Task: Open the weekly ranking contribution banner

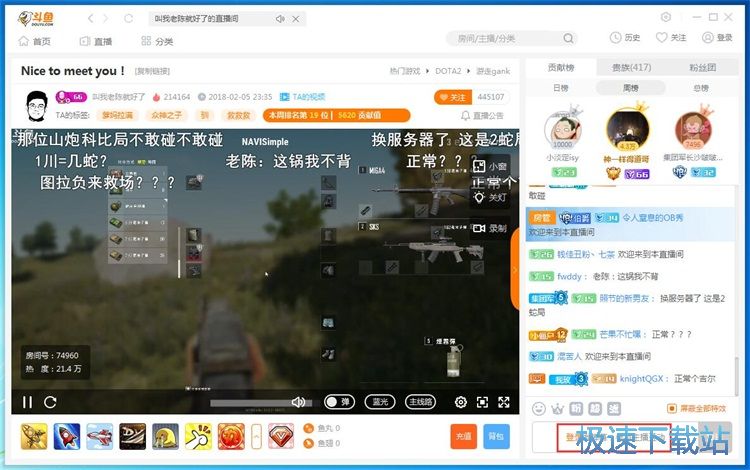Action: coord(336,115)
